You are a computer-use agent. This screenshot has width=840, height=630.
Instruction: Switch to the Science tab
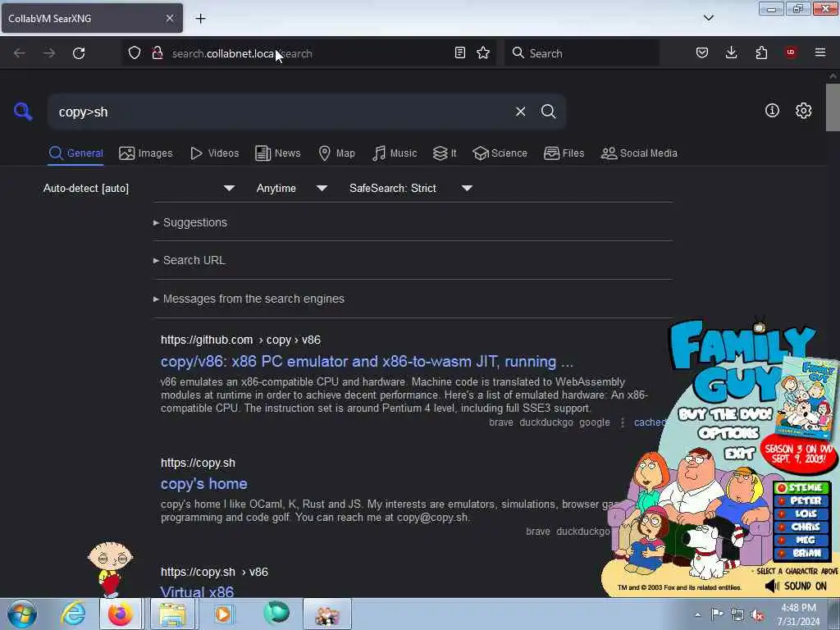[500, 153]
